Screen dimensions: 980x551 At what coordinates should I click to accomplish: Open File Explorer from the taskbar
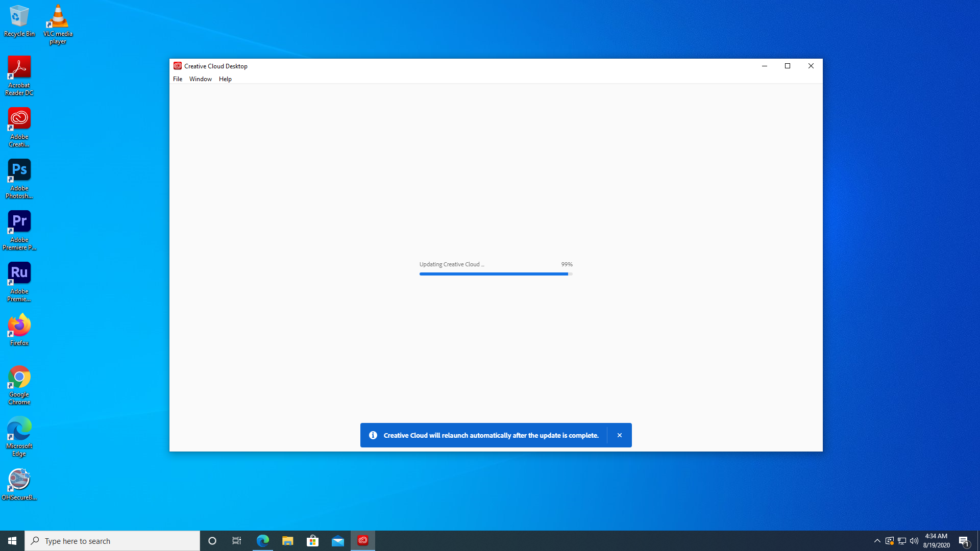(x=288, y=540)
